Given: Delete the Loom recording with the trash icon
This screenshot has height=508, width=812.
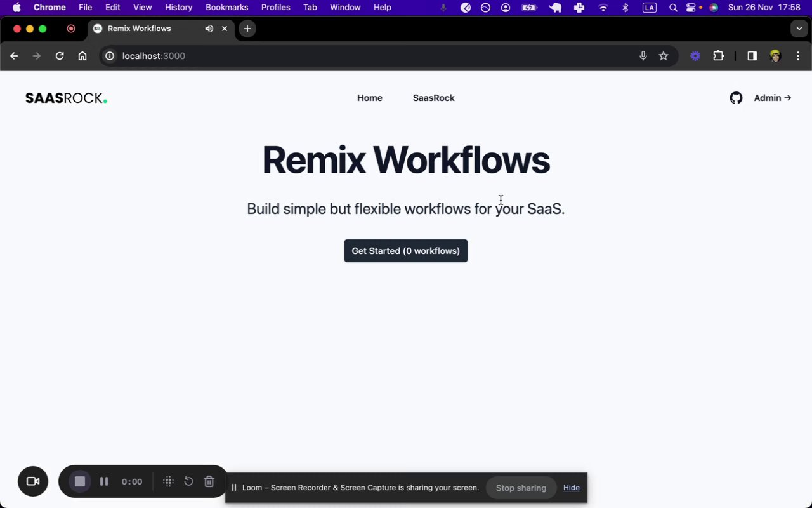Looking at the screenshot, I should click(209, 481).
